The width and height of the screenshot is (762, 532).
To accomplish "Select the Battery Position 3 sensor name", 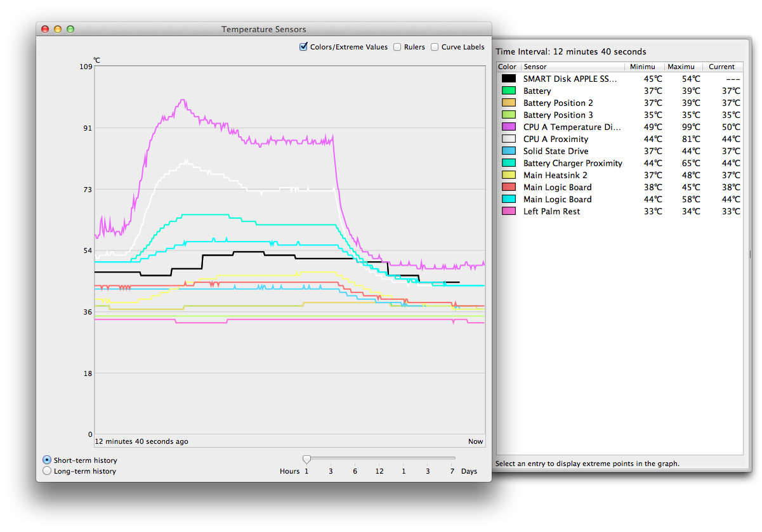I will tap(558, 115).
